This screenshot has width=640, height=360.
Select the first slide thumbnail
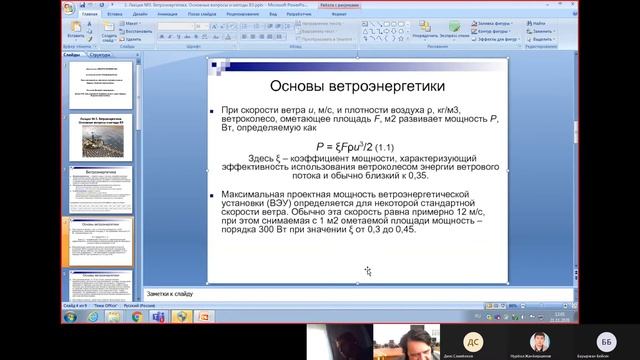tap(101, 85)
